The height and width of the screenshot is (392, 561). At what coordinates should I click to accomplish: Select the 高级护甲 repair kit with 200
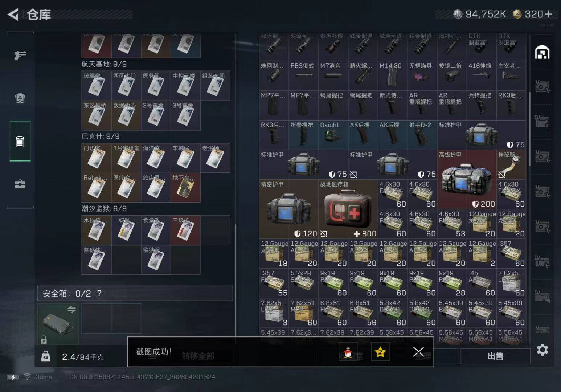click(467, 179)
